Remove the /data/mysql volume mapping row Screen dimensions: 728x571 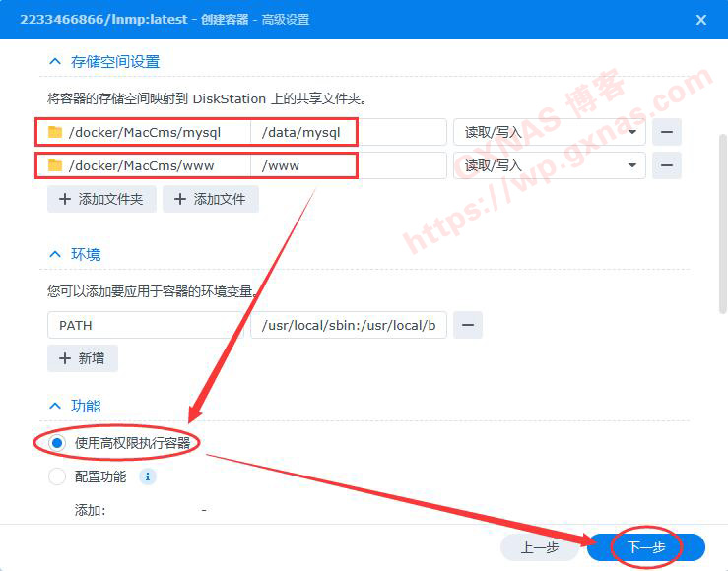point(667,132)
